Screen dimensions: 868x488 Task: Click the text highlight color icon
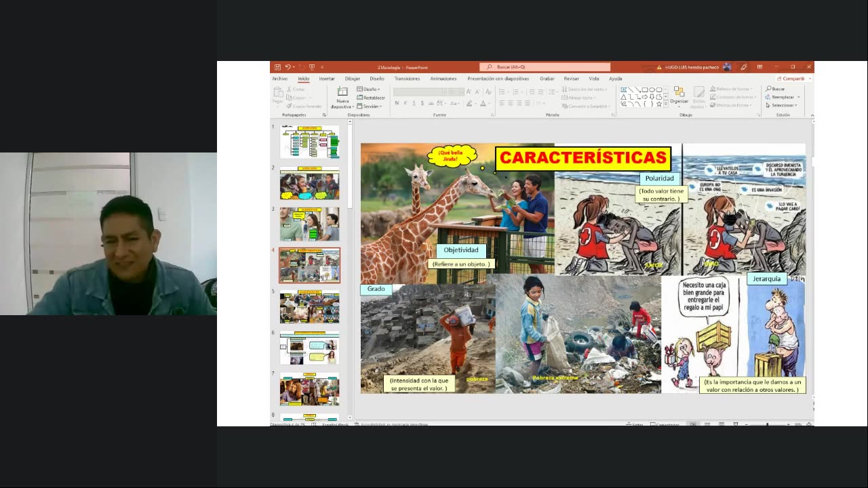(x=469, y=103)
